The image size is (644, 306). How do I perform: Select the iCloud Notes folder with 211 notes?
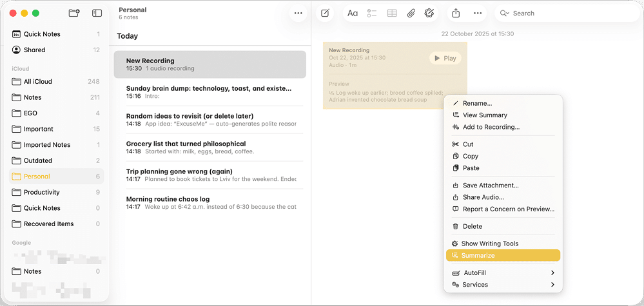(x=56, y=97)
